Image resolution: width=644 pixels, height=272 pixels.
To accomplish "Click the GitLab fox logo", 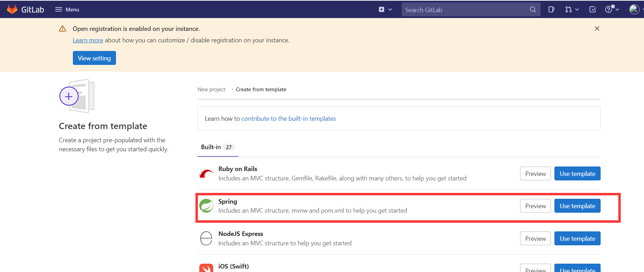I will click(12, 9).
